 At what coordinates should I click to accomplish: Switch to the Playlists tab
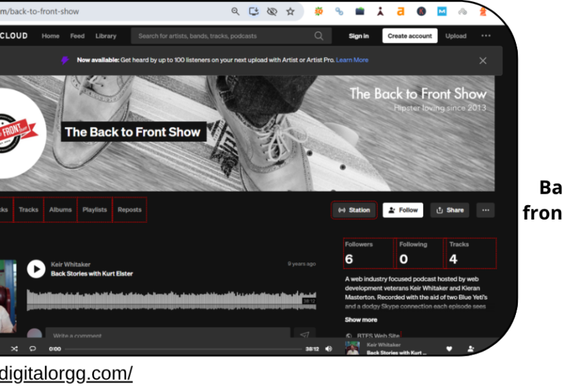[94, 210]
